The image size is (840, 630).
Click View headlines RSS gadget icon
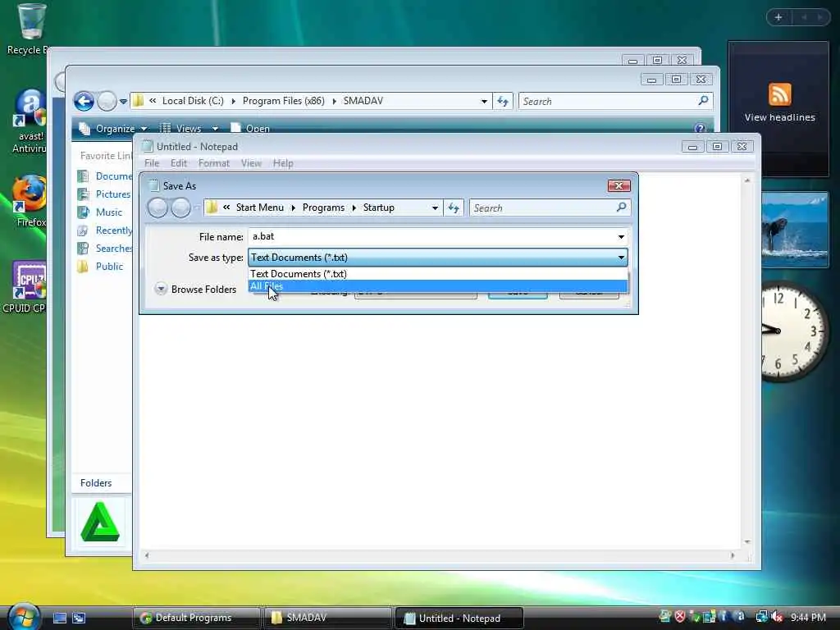click(x=779, y=95)
